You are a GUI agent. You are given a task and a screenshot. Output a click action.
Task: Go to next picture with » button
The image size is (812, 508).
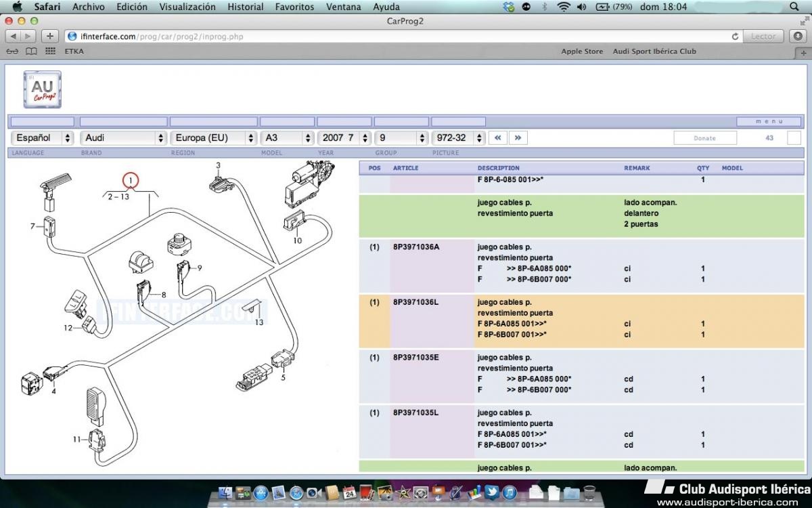click(x=518, y=137)
